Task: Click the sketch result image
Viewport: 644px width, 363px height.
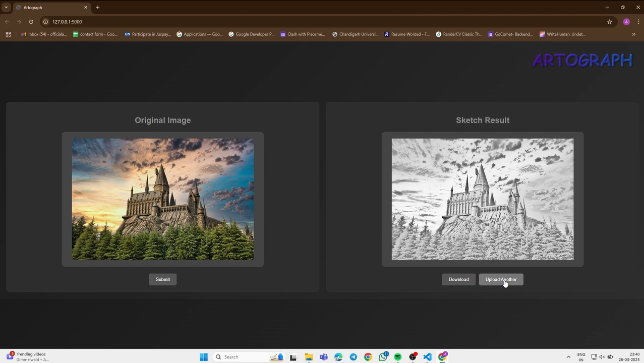Action: 483,199
